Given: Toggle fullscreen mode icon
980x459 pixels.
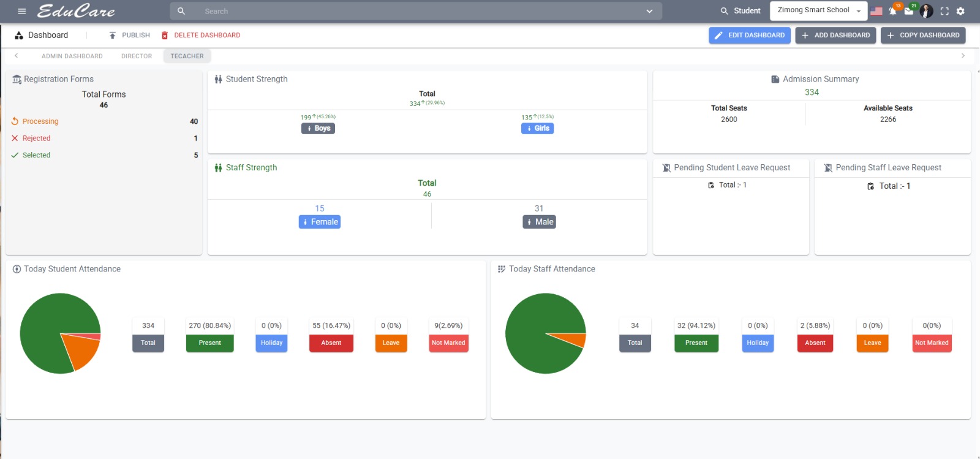Looking at the screenshot, I should point(944,11).
